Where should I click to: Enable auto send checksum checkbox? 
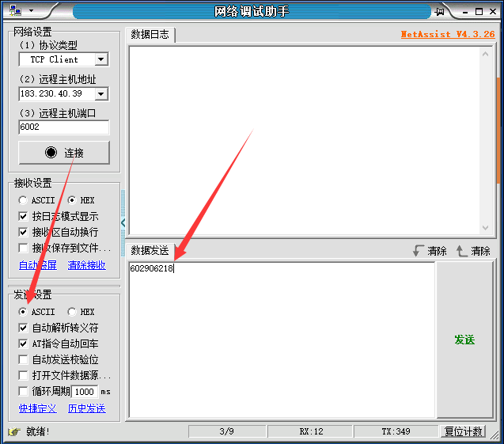(23, 359)
